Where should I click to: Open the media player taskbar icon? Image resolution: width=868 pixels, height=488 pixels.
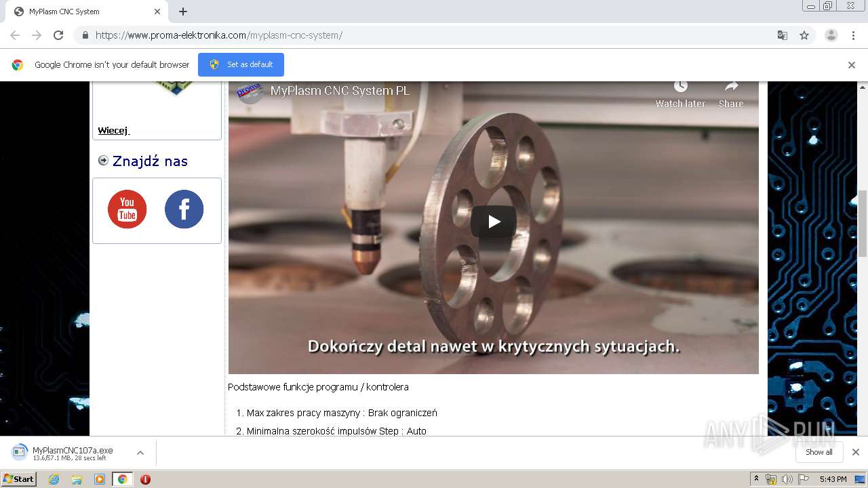pyautogui.click(x=100, y=479)
